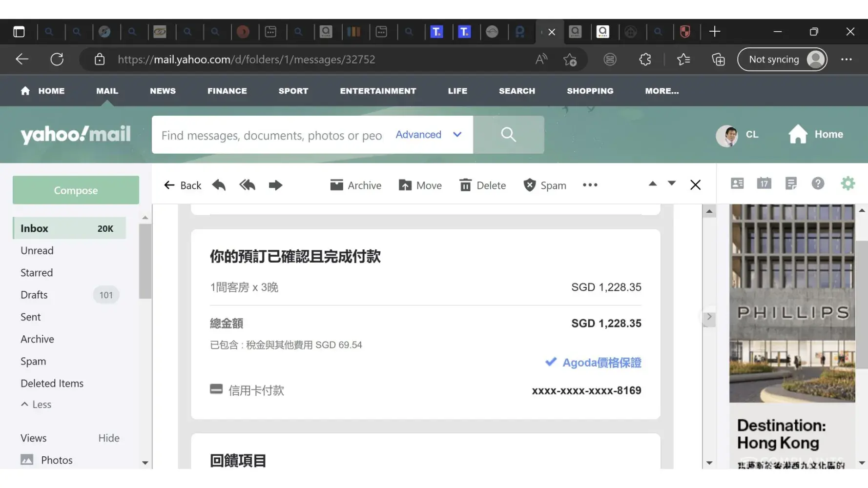This screenshot has height=488, width=868.
Task: Archive the open message
Action: (355, 185)
